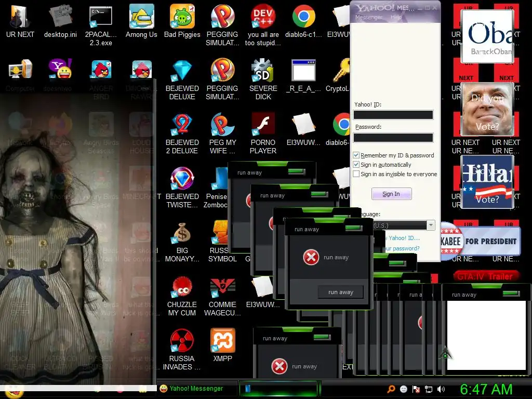532x399 pixels.
Task: Click the Obama thumbnail image
Action: (487, 36)
